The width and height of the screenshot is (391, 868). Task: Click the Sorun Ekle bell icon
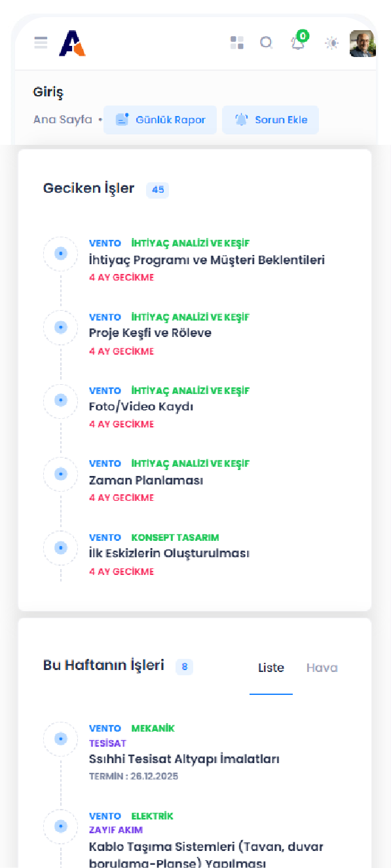click(242, 119)
